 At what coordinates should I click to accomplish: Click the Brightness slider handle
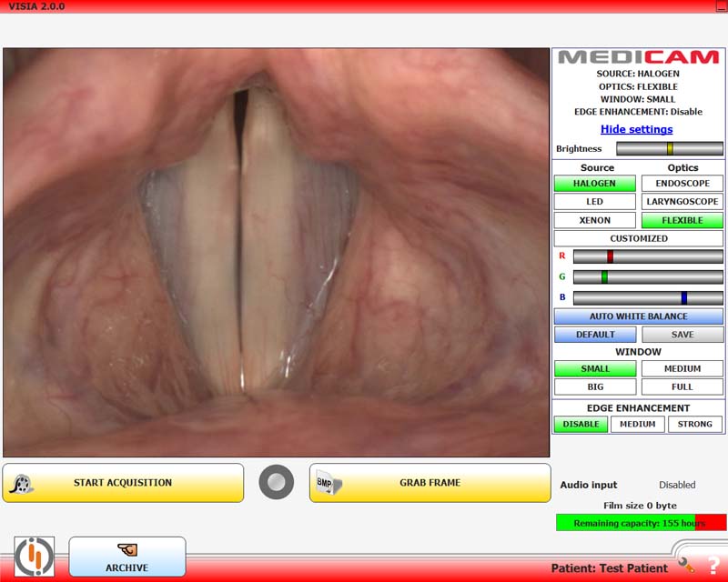click(670, 149)
